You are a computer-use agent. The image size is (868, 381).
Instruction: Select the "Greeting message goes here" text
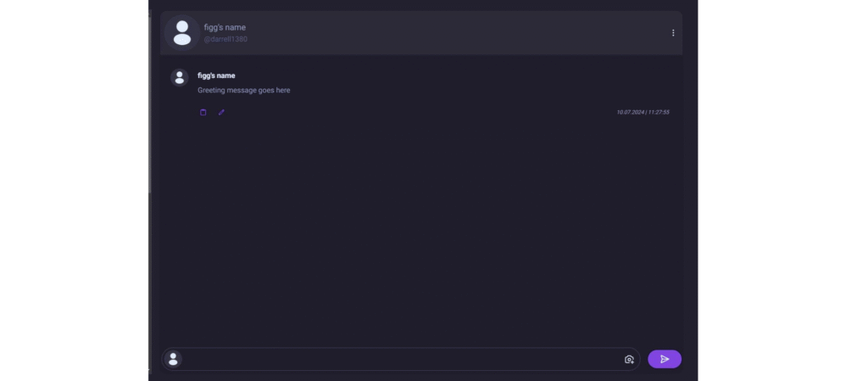point(243,90)
